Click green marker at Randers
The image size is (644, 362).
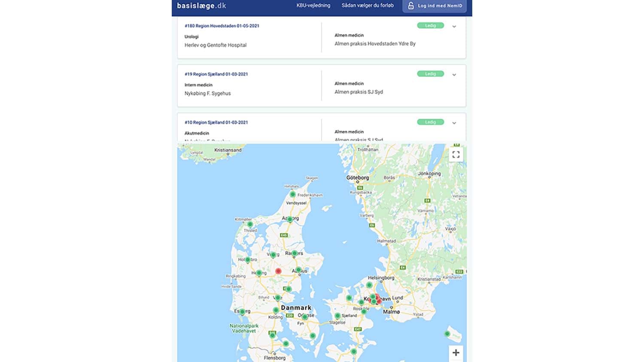click(295, 253)
